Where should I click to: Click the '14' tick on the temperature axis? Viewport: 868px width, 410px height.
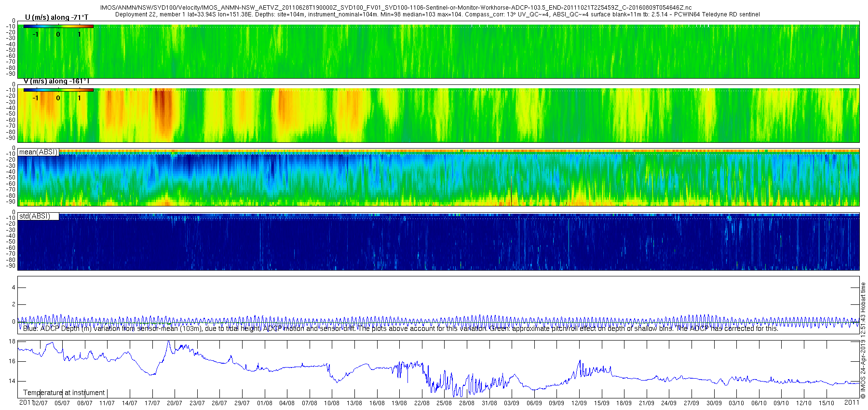(x=12, y=381)
